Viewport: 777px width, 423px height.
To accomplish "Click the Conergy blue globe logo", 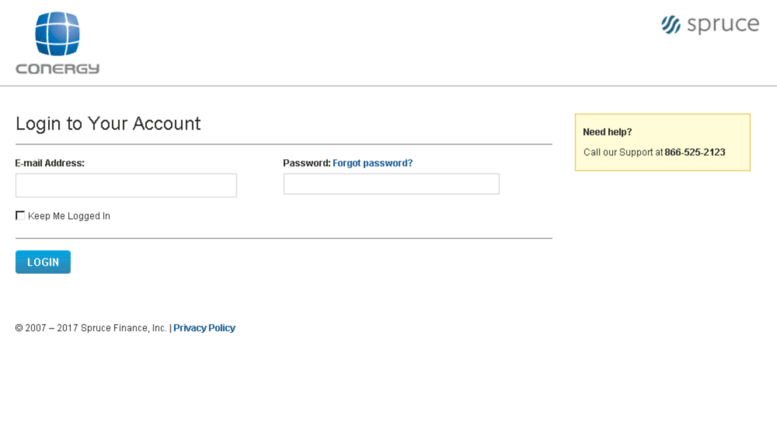I will tap(57, 34).
